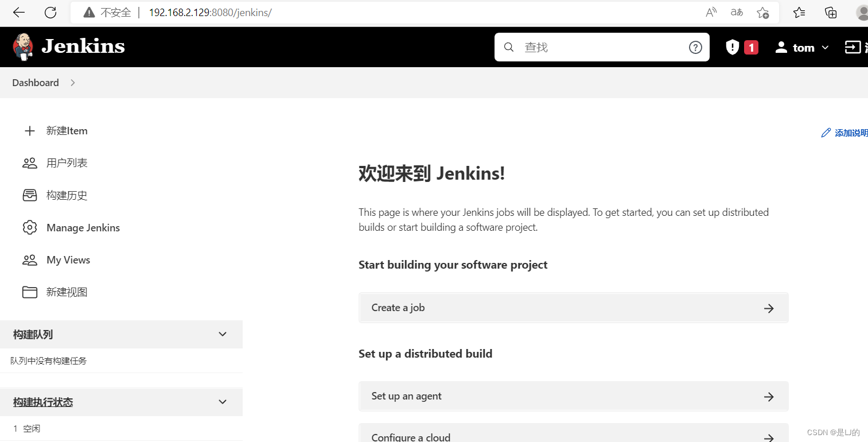Reload the page with refresh icon
The height and width of the screenshot is (442, 868).
pos(50,13)
